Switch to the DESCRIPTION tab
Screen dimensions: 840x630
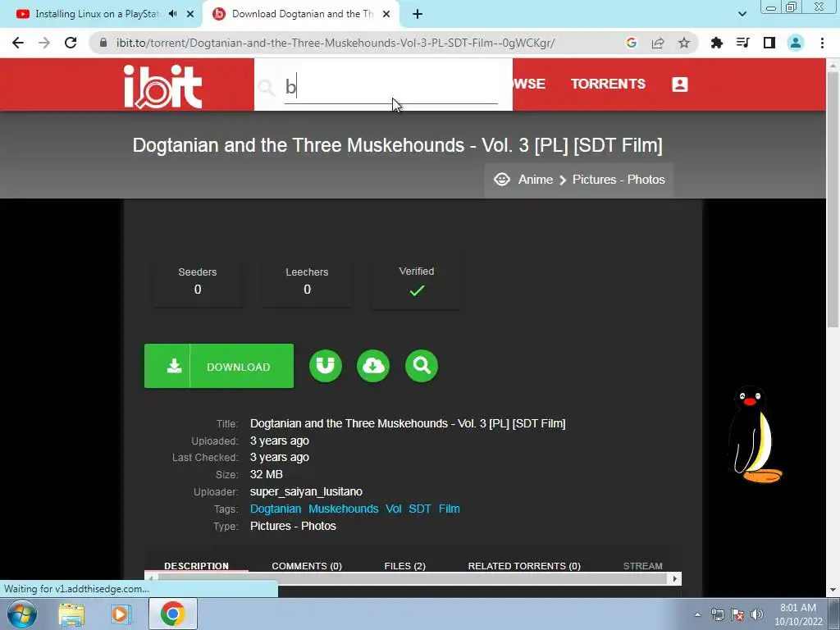click(196, 566)
